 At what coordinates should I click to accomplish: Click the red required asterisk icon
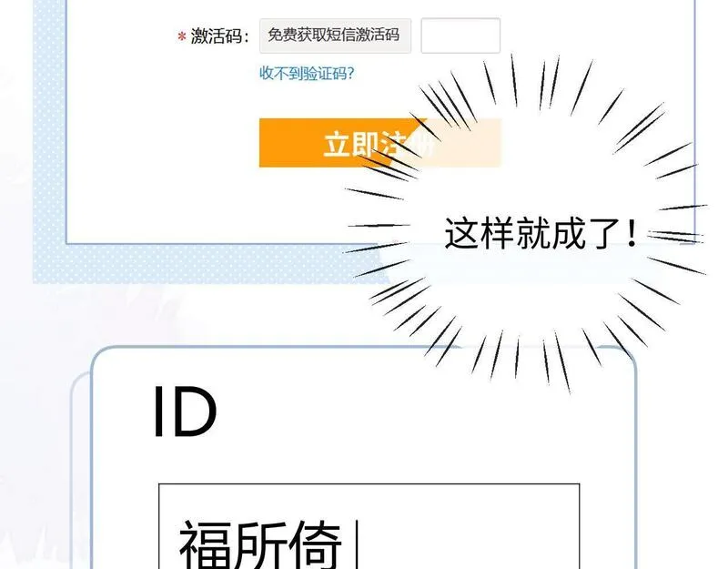point(182,36)
